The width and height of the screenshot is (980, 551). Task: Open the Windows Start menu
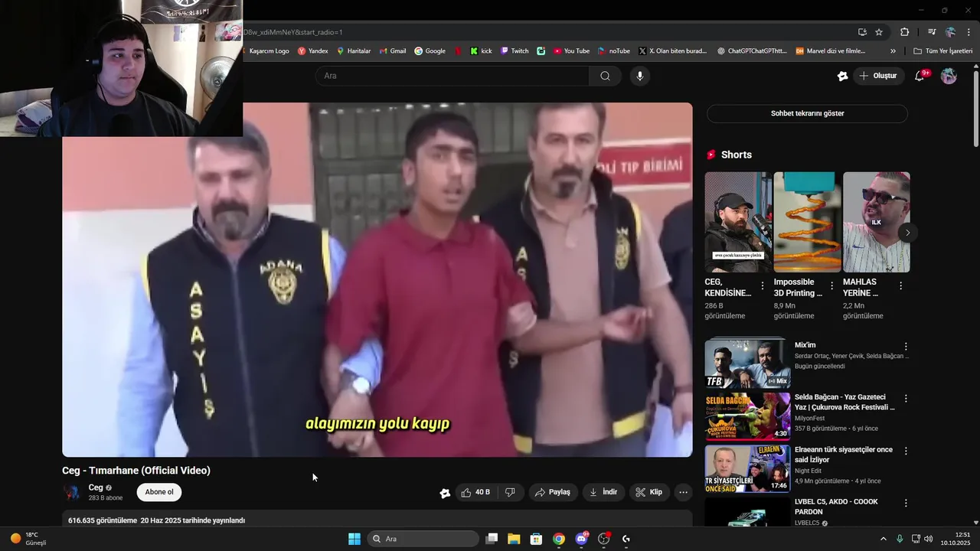pos(354,539)
